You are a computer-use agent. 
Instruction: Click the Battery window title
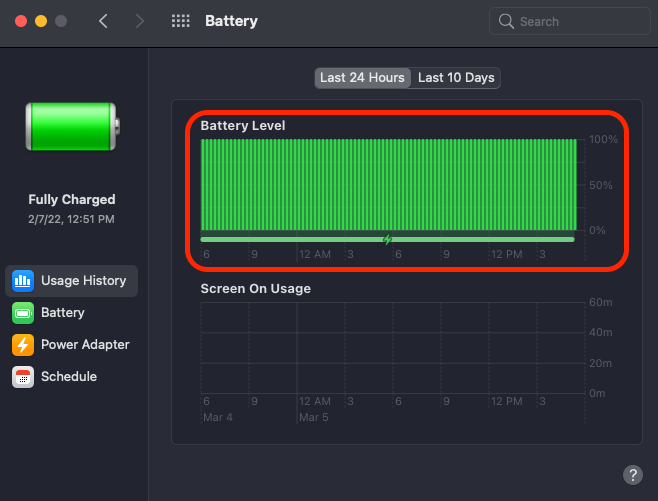tap(231, 21)
